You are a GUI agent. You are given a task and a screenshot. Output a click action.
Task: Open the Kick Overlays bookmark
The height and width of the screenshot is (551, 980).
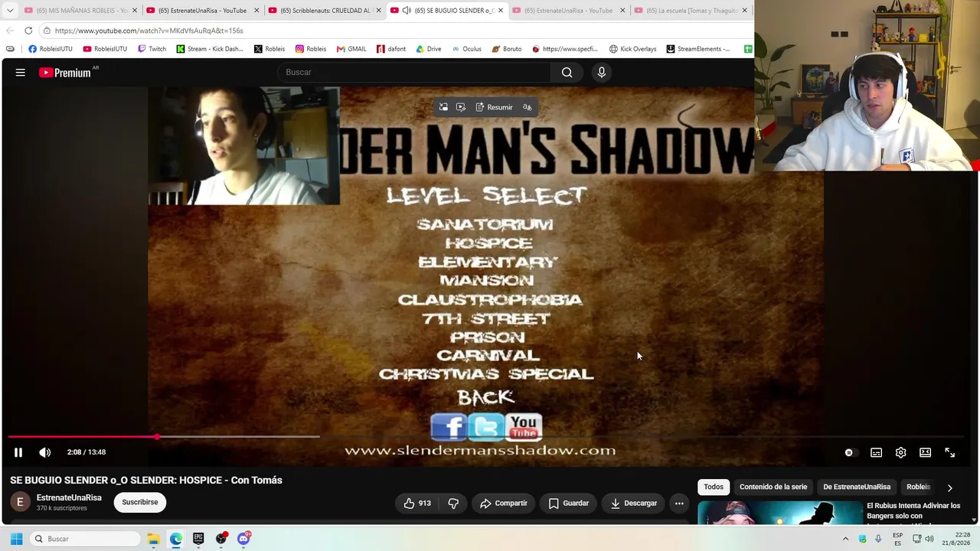[x=632, y=49]
